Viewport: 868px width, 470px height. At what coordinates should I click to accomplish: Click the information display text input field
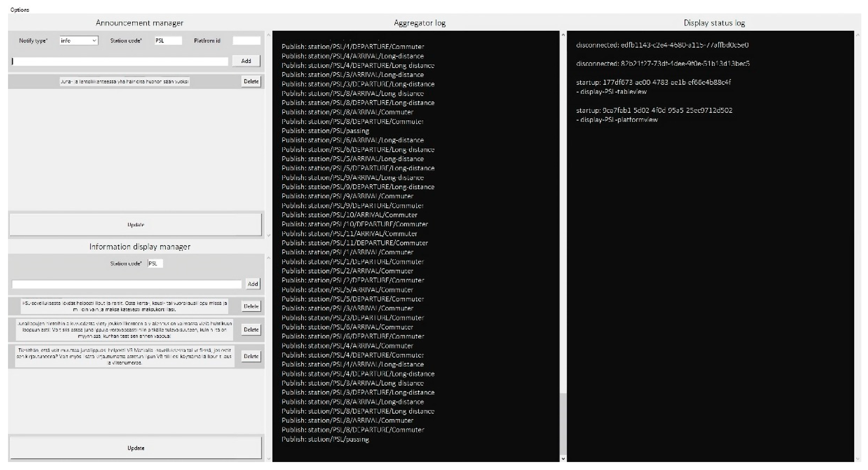pos(127,284)
